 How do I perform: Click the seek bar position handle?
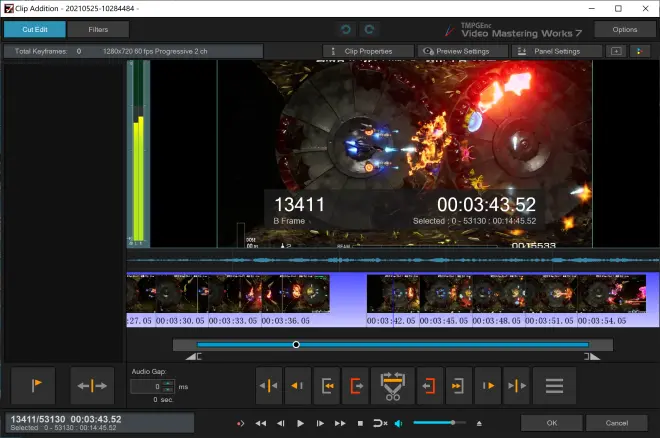(x=296, y=345)
